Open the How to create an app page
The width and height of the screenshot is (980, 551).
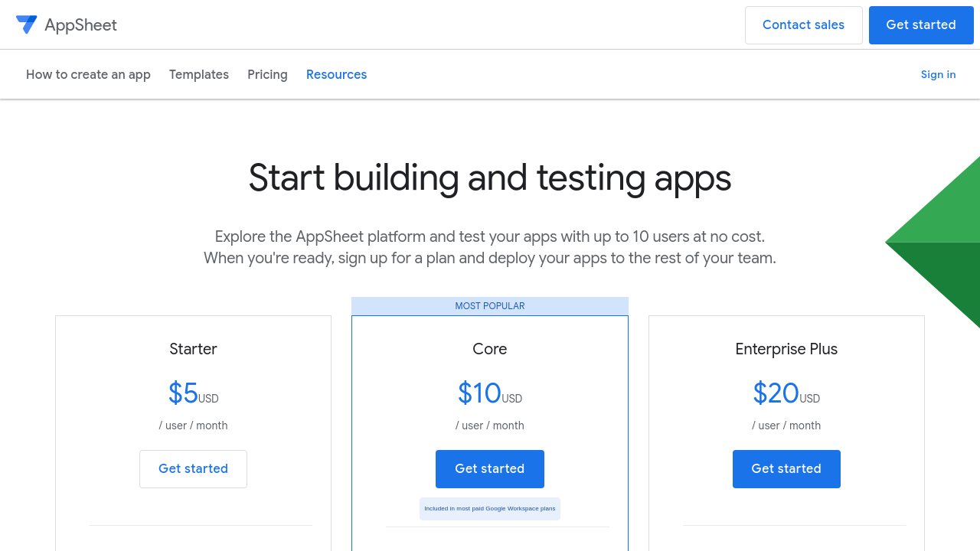pyautogui.click(x=88, y=74)
